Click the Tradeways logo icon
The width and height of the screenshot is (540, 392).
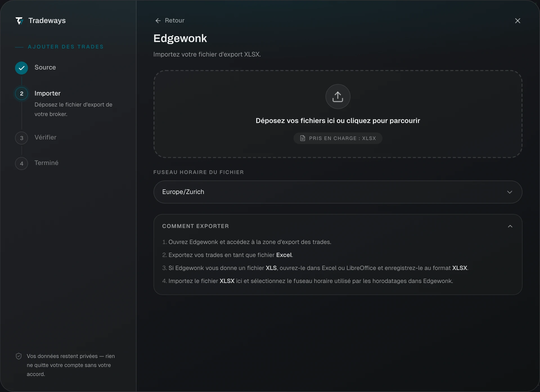(19, 21)
